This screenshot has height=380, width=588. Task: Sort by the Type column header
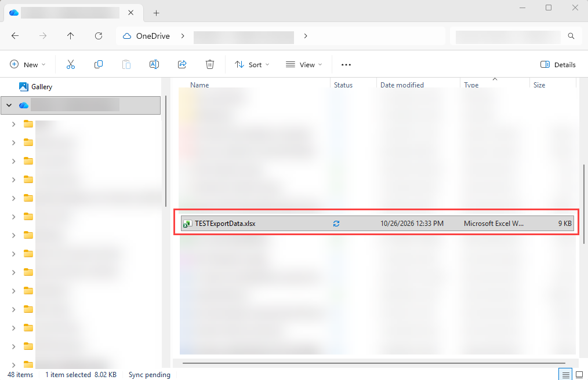pos(471,85)
